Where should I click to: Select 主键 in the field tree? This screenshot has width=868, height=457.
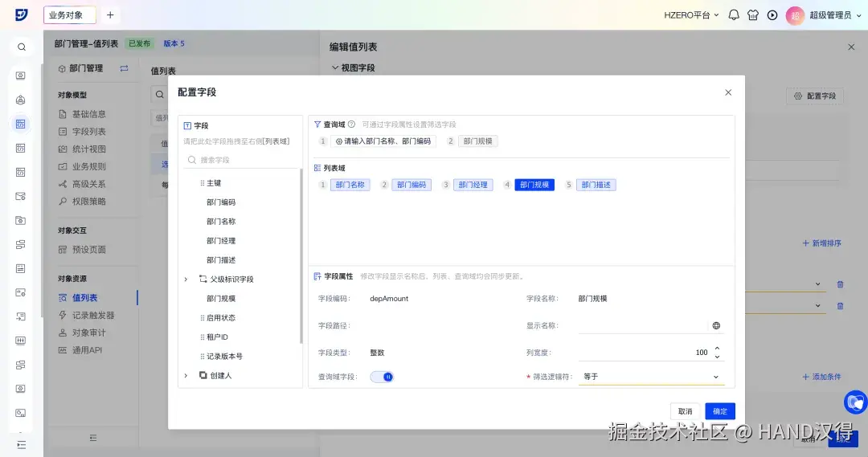tap(214, 183)
